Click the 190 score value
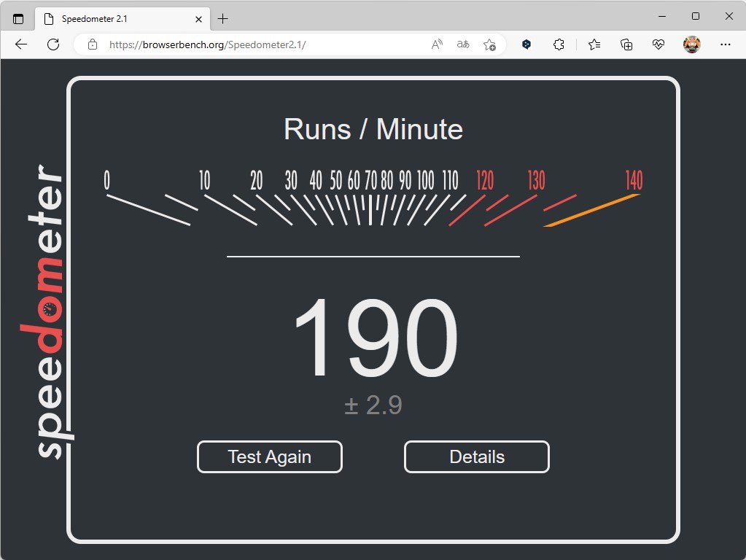Screen dimensions: 746x560 click(376, 338)
